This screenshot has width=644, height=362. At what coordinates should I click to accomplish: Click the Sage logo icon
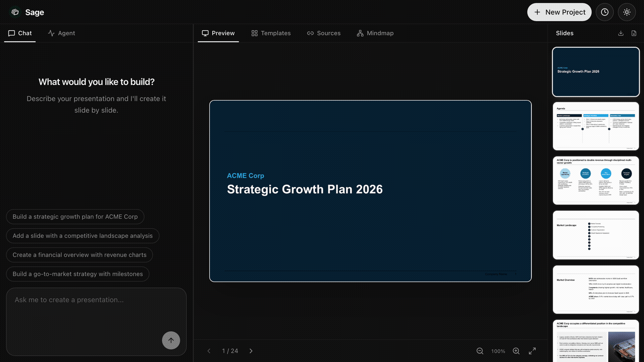(x=15, y=12)
